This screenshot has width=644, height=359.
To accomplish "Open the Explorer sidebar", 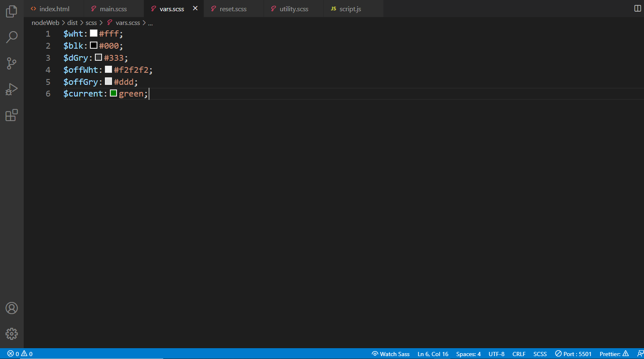I will pyautogui.click(x=11, y=11).
